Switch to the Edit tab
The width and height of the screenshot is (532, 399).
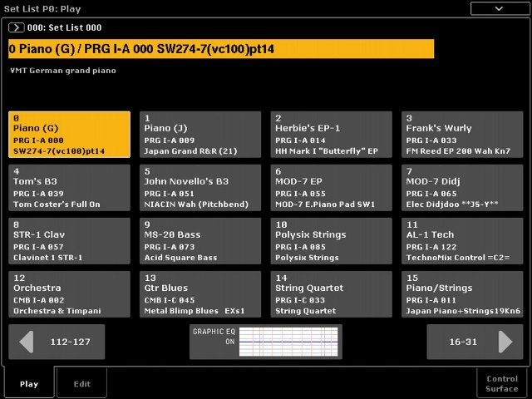click(81, 383)
